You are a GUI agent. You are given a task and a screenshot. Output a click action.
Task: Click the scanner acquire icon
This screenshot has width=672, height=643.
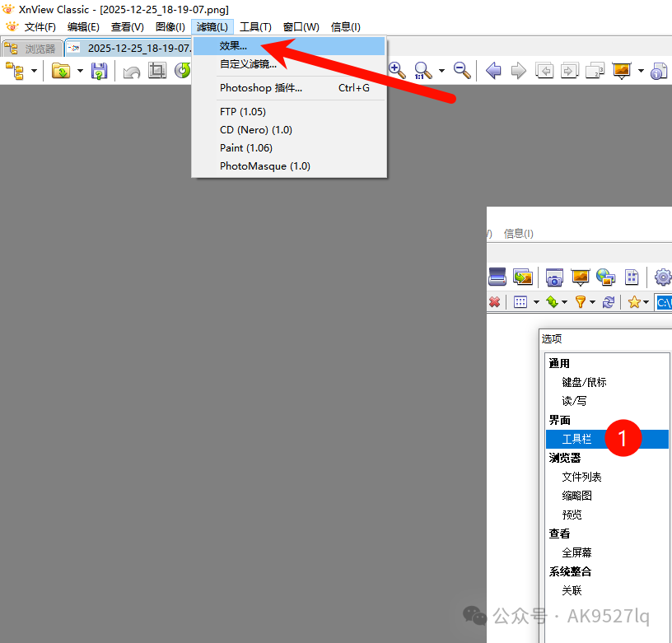[497, 277]
